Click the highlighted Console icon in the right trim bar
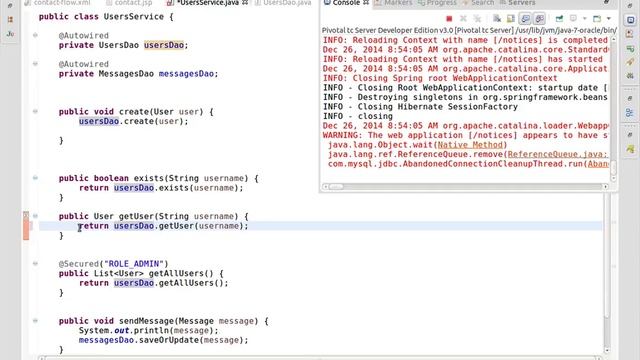640x360 pixels. tap(631, 20)
